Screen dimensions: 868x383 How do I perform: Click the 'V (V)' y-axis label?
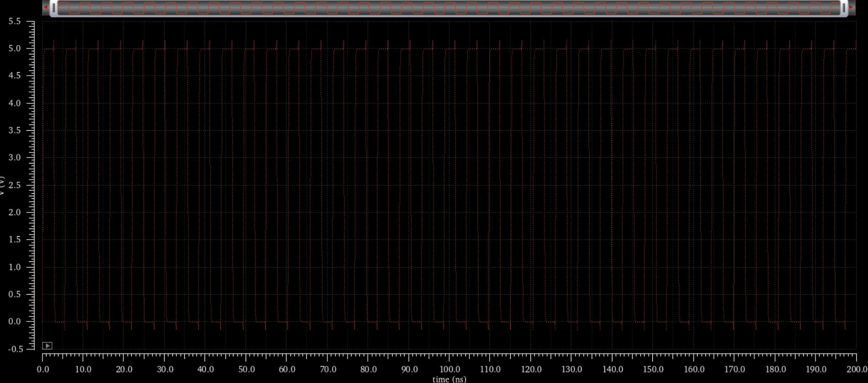click(3, 185)
